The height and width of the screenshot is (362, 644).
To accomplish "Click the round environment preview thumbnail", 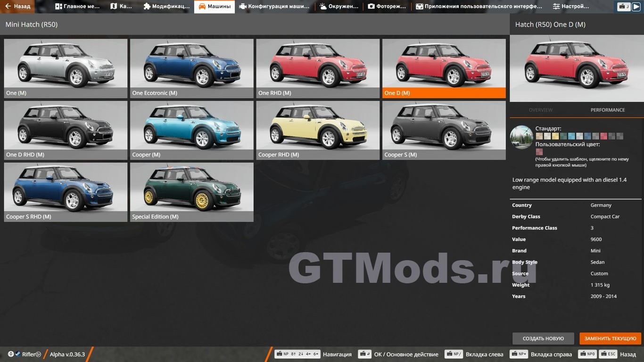I will click(x=521, y=137).
